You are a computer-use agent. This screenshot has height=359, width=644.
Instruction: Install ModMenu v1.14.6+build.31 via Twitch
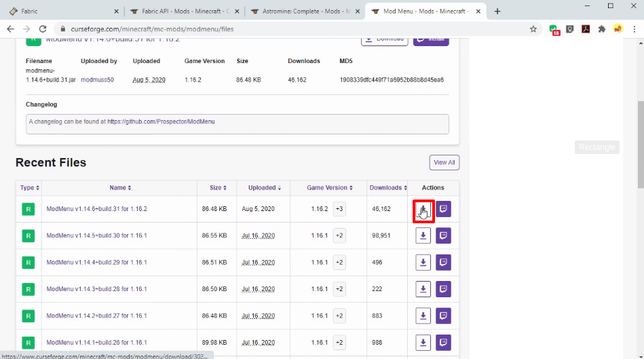point(443,209)
